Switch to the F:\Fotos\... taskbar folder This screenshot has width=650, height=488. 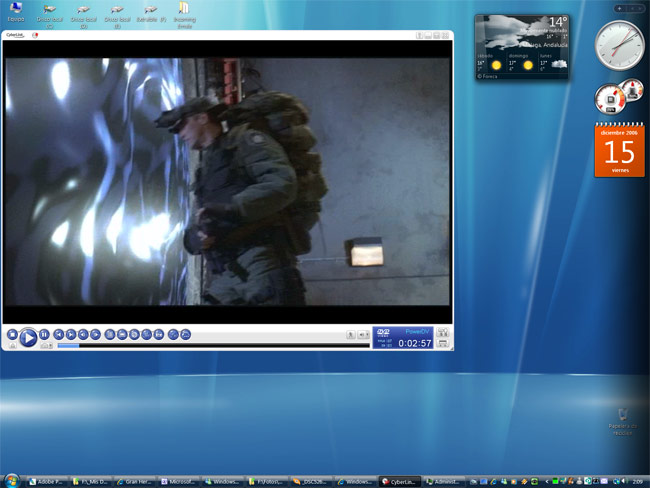coord(266,481)
